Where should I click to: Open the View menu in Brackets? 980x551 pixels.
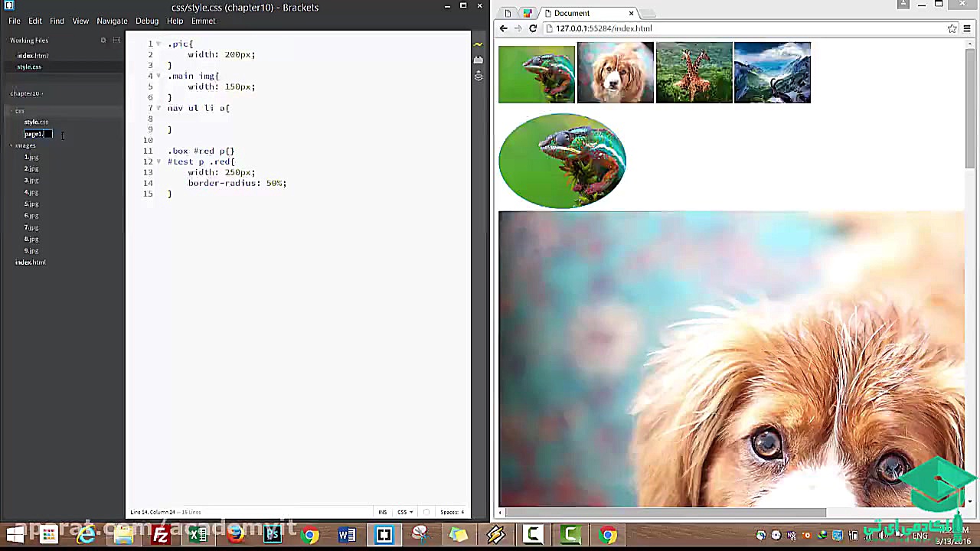80,21
